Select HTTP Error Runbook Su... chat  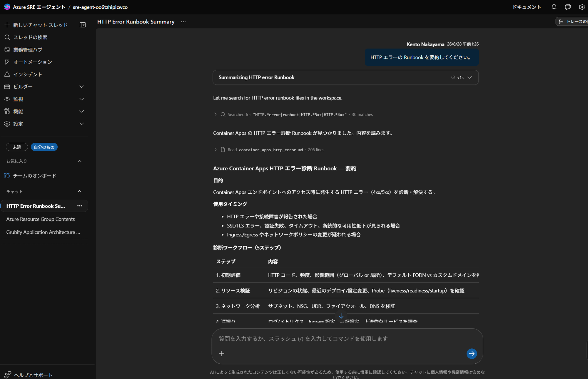pos(36,206)
